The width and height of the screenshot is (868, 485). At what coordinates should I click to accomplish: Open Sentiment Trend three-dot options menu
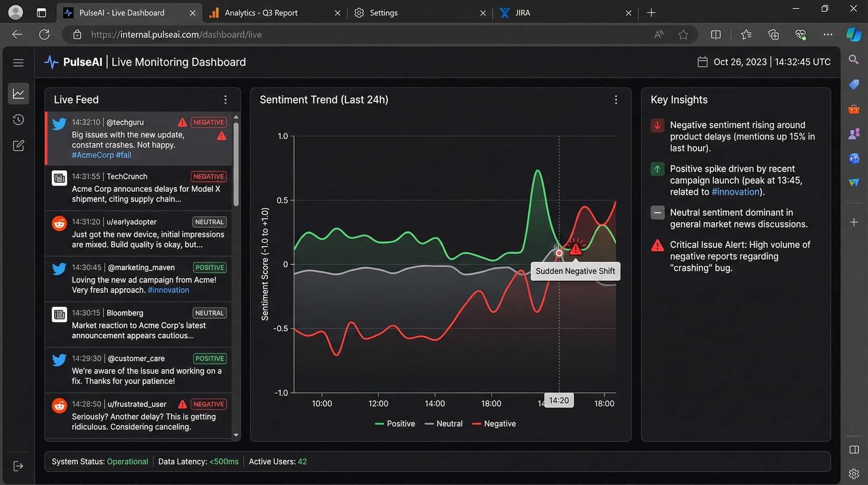[616, 100]
